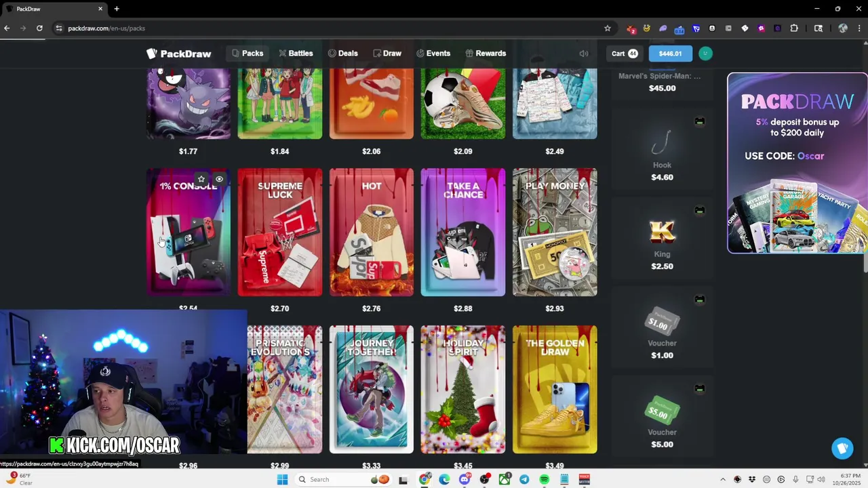Open the Holiday Spirit pack
The image size is (868, 488).
point(462,389)
